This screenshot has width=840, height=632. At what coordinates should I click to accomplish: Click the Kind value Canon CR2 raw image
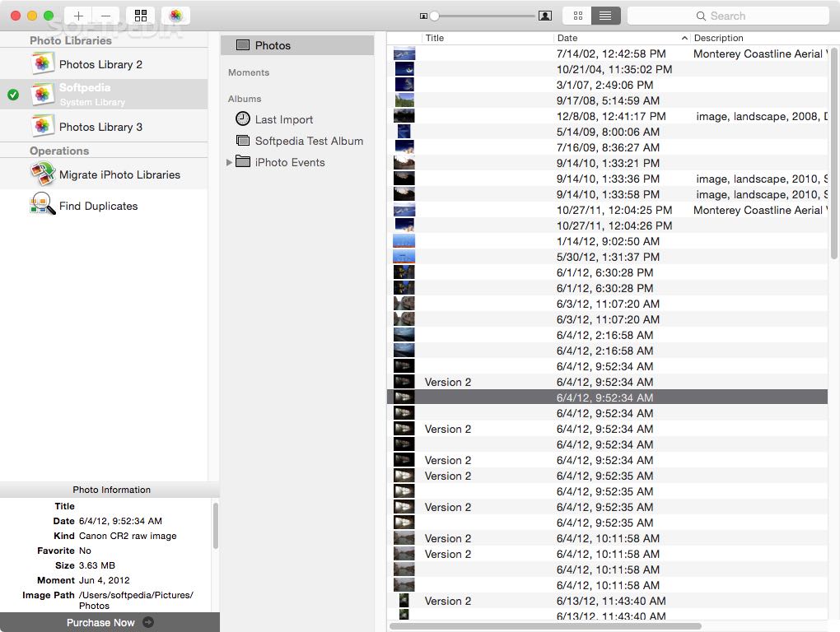pos(128,536)
